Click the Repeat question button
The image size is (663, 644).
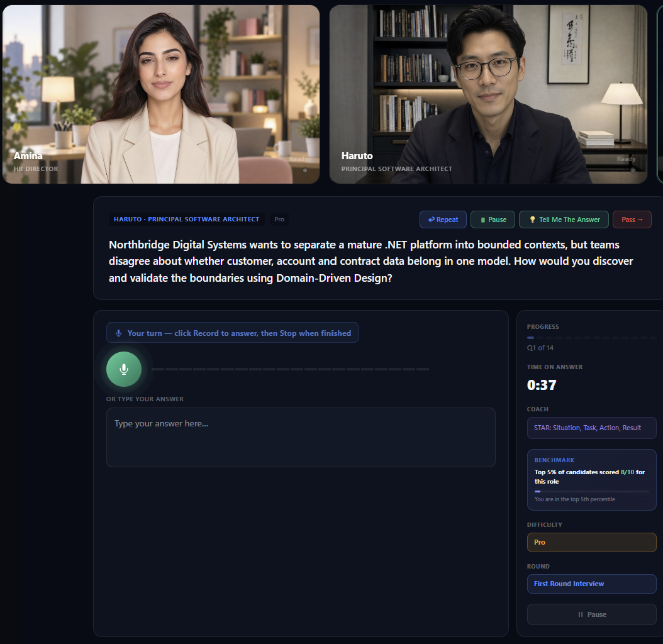[443, 219]
